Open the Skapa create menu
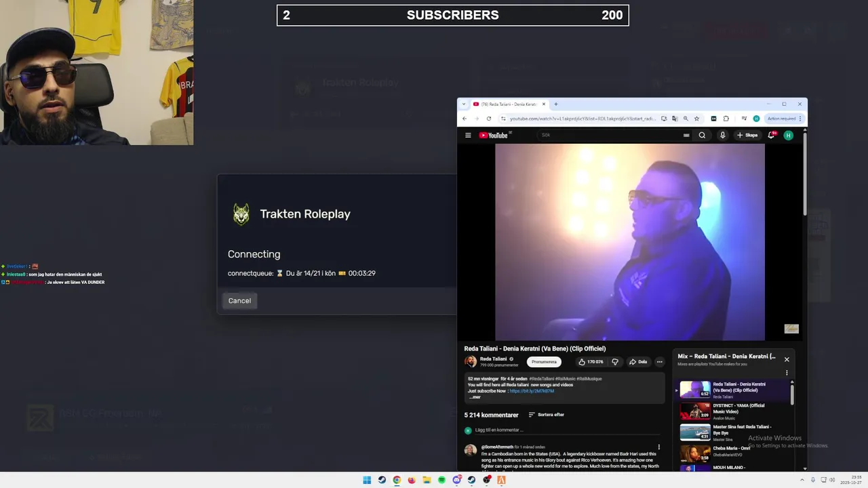 [x=747, y=135]
